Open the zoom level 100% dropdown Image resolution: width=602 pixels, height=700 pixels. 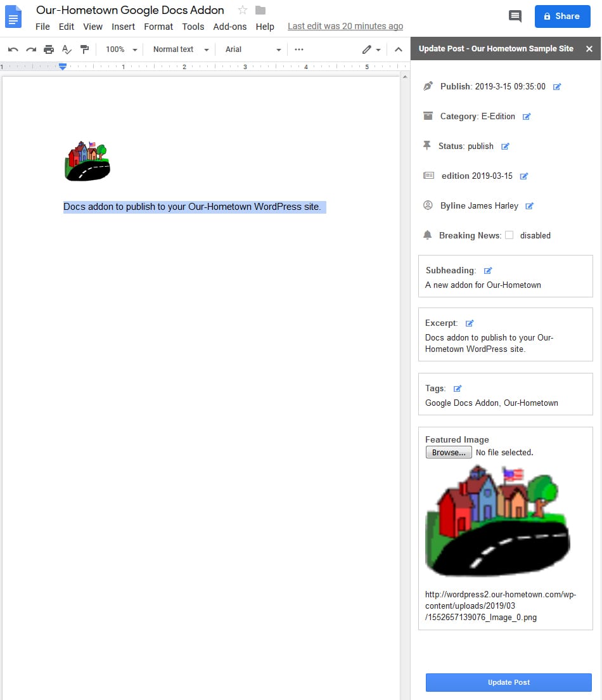tap(121, 49)
